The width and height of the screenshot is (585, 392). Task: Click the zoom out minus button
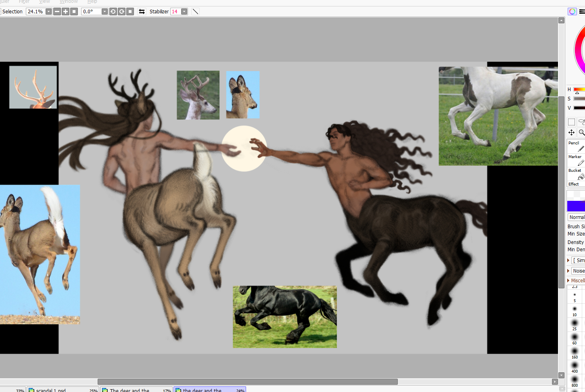click(x=57, y=12)
